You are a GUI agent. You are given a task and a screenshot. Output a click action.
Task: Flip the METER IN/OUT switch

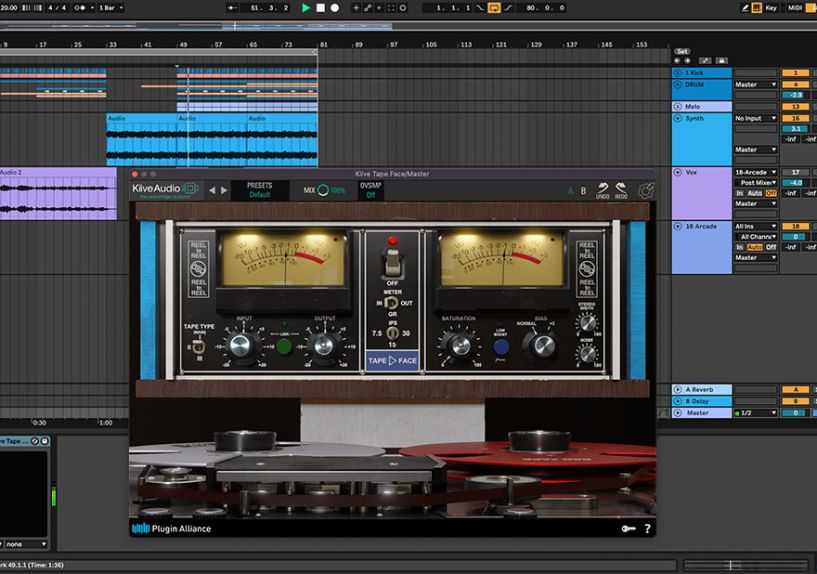click(x=392, y=303)
